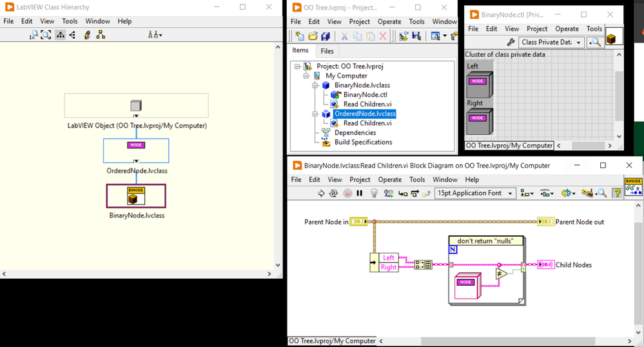
Task: Click fit-to-window zoom icon in Class Hierarchy
Action: pyautogui.click(x=46, y=35)
